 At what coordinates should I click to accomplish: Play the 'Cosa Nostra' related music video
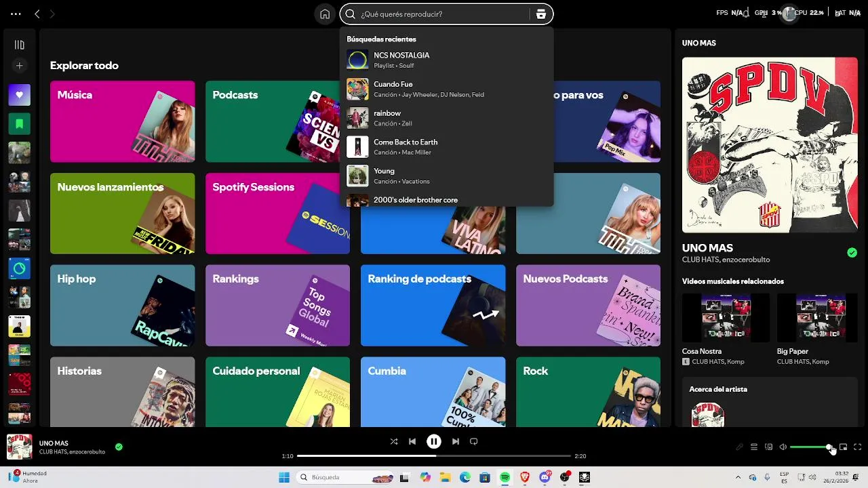pyautogui.click(x=726, y=317)
